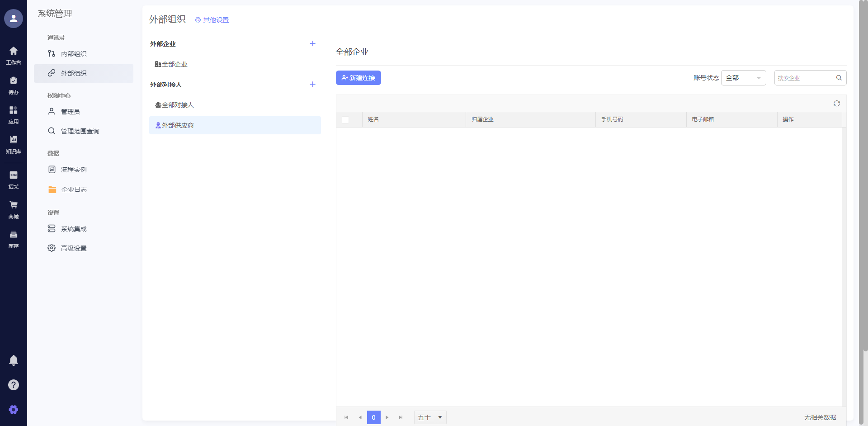This screenshot has width=868, height=426.
Task: Go to the last page in pagination
Action: 401,417
